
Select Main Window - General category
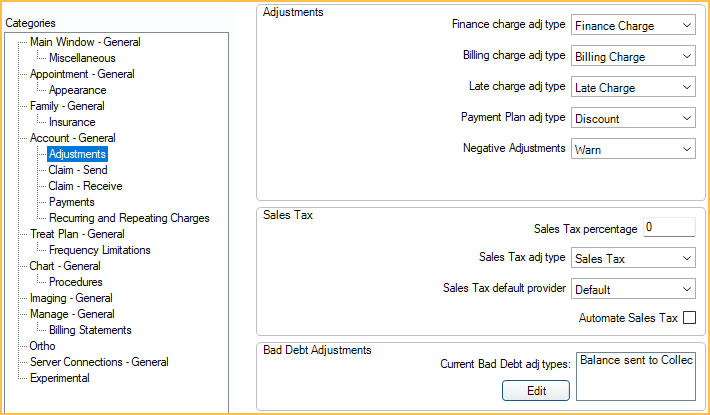click(x=85, y=42)
